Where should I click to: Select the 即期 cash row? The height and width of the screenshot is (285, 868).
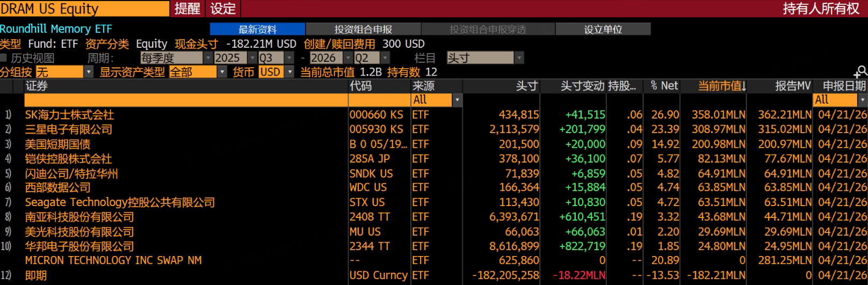434,275
